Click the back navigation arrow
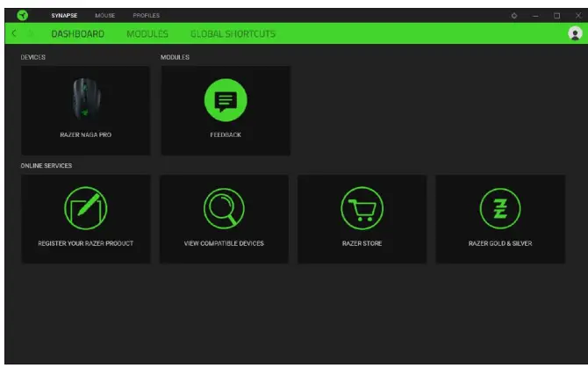This screenshot has width=588, height=368. tap(14, 33)
